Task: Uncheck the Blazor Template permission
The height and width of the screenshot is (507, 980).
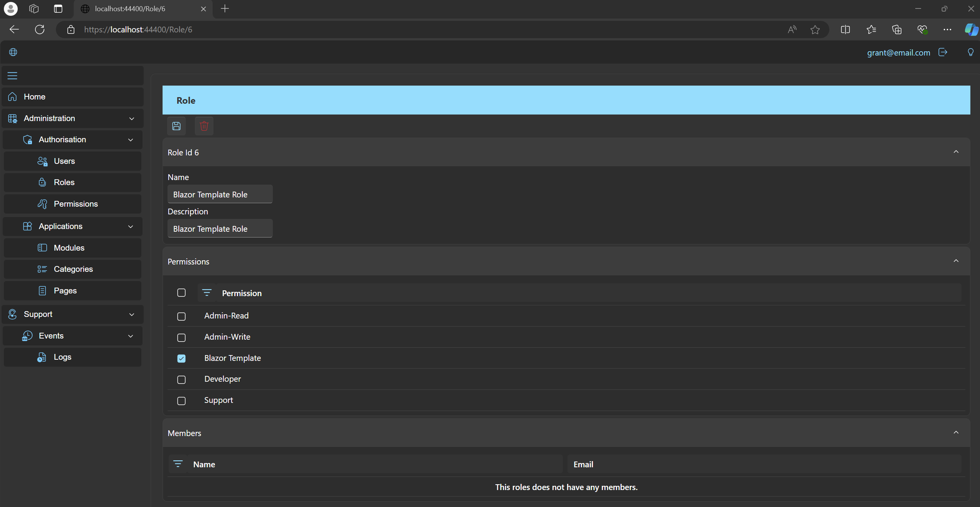Action: tap(181, 359)
